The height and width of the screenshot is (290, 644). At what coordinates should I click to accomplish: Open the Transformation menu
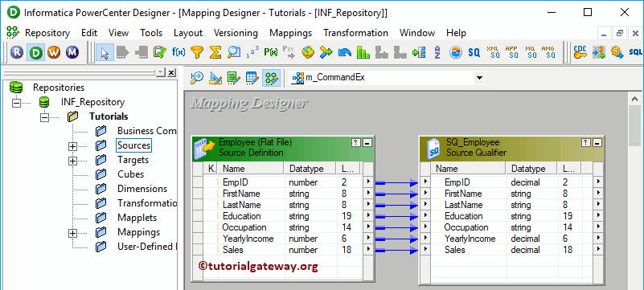tap(355, 33)
